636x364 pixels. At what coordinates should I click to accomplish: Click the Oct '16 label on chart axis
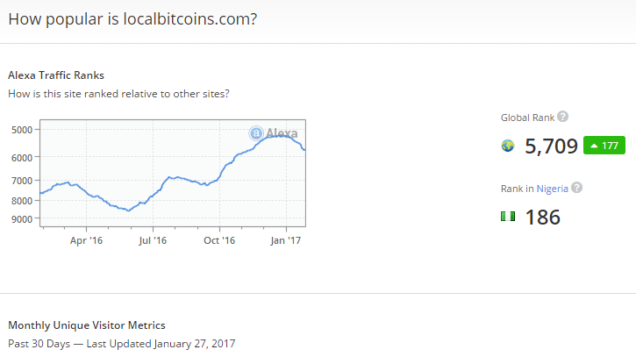tap(219, 239)
